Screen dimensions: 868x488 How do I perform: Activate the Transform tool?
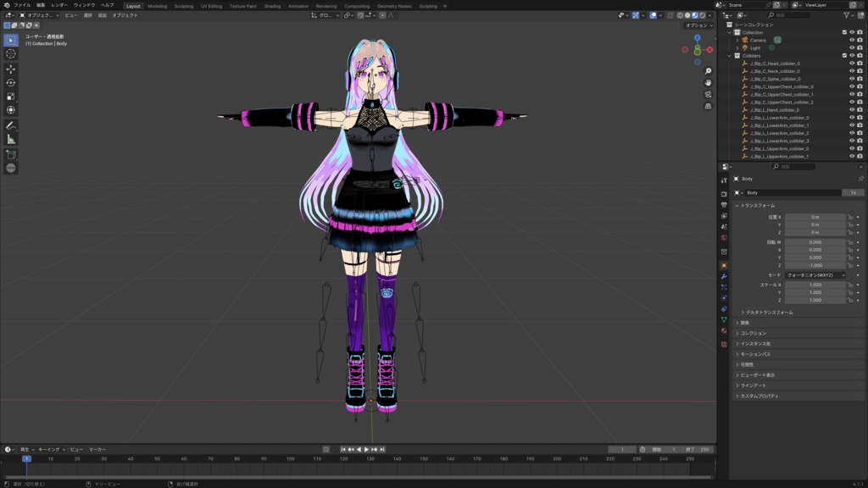(x=10, y=109)
